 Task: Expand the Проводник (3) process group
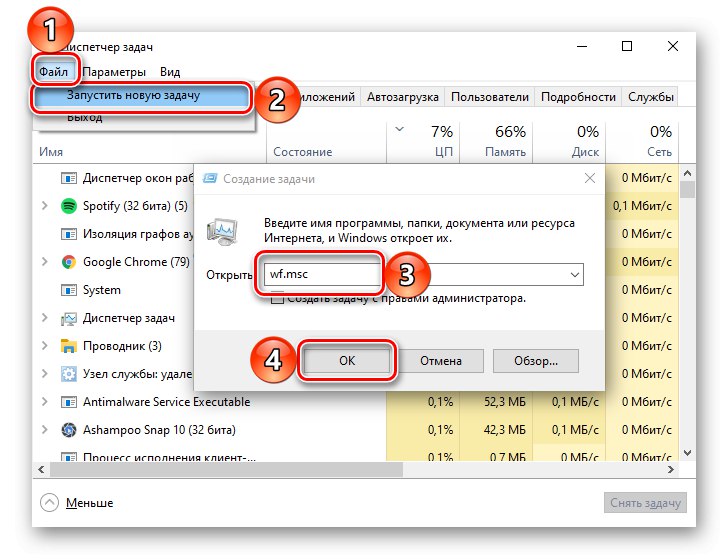(45, 346)
